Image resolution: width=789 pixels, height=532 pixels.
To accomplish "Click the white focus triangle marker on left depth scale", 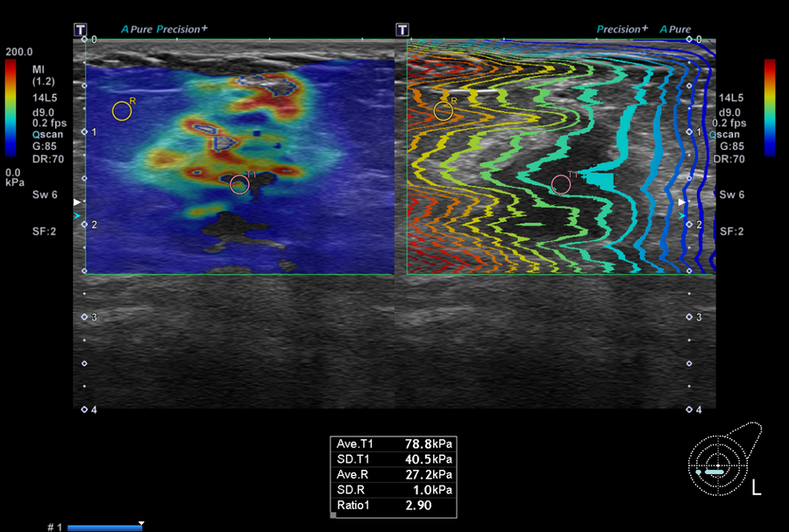I will (77, 202).
